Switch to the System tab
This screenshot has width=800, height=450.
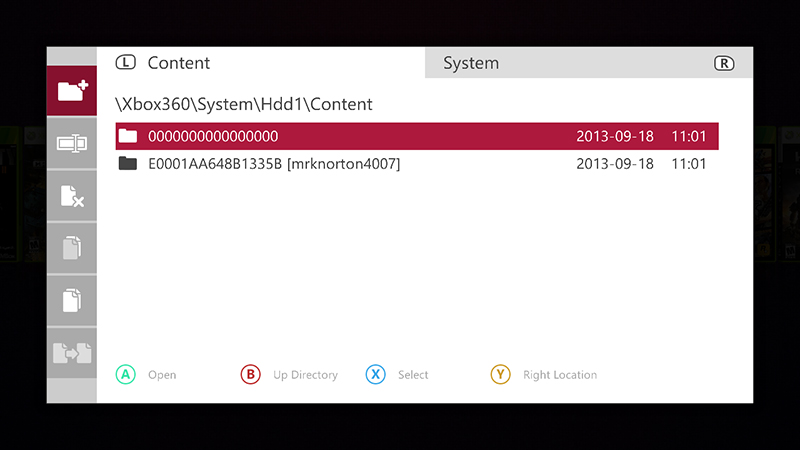click(589, 63)
